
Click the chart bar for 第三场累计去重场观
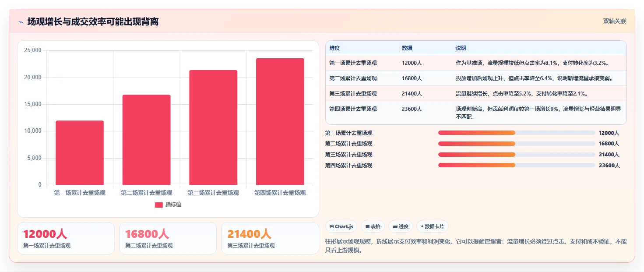coord(213,127)
